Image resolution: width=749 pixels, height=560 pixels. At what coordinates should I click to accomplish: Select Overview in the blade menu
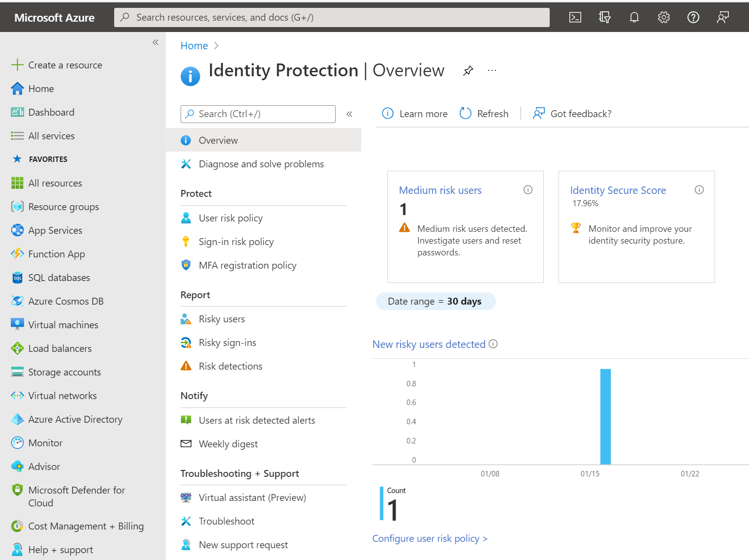point(263,140)
